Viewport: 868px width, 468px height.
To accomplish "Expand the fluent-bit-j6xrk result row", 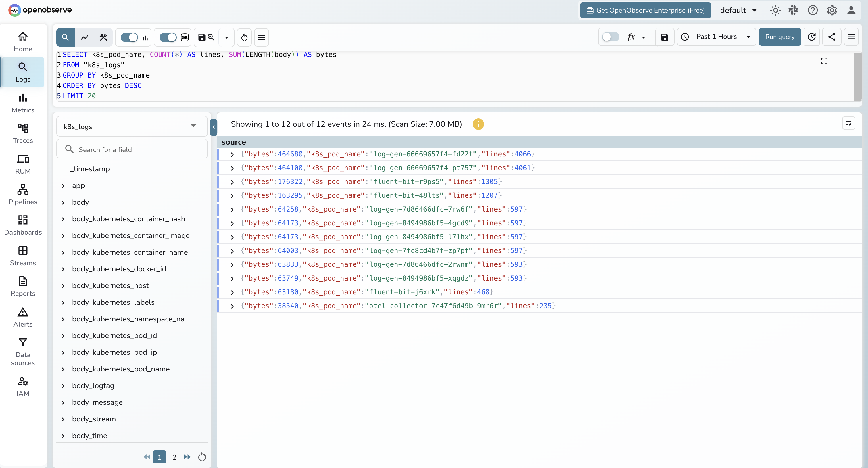I will point(232,292).
